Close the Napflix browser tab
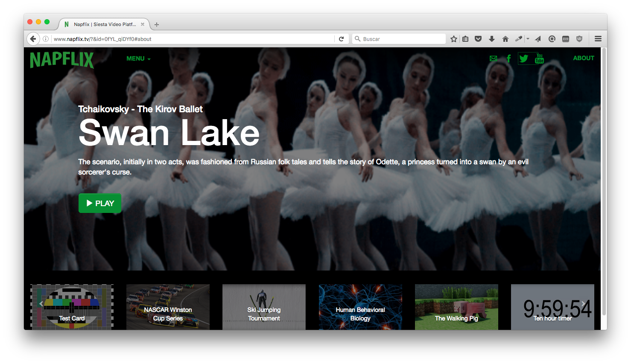Screen dimensions: 631x364 [143, 24]
